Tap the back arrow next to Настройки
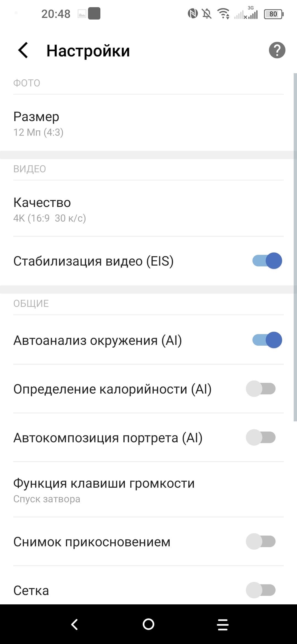 [x=23, y=50]
